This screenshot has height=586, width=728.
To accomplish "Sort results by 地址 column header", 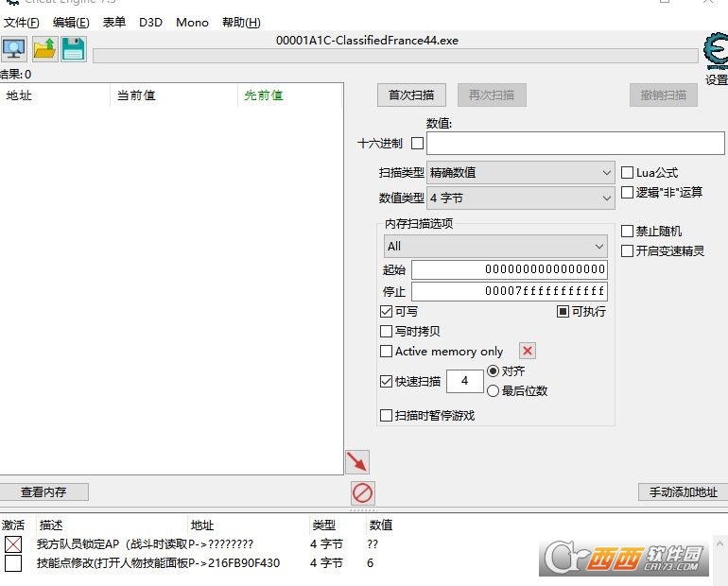I will pyautogui.click(x=55, y=95).
